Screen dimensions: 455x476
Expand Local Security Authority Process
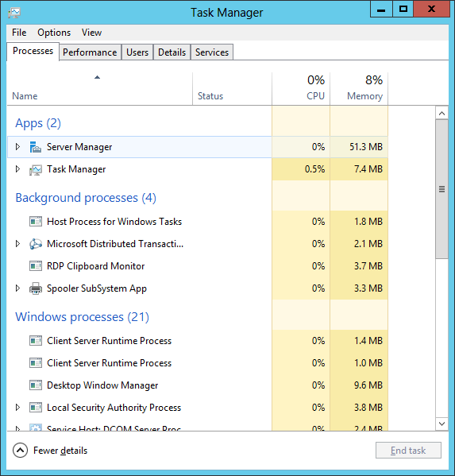(x=17, y=408)
